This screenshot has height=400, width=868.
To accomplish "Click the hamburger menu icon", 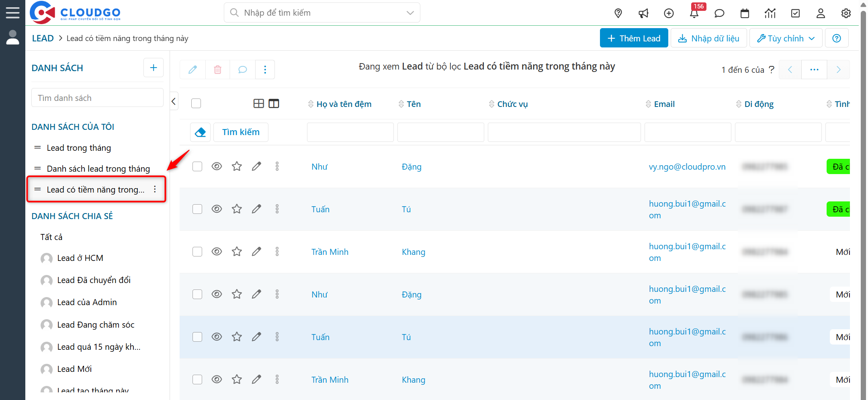I will coord(12,12).
